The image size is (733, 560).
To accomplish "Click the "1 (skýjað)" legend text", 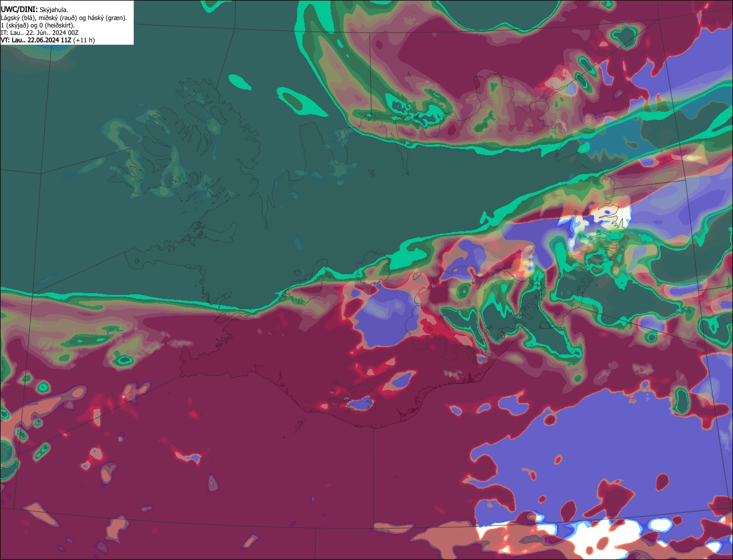I will tap(14, 26).
